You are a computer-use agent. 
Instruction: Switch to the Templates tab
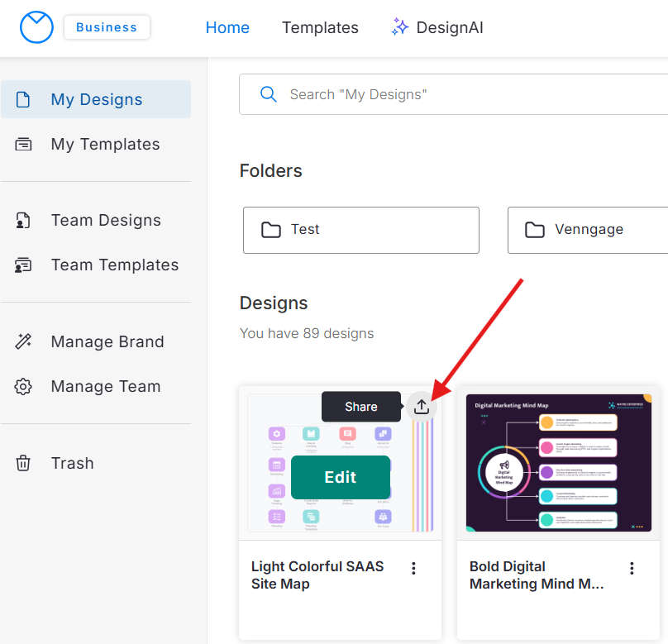(x=320, y=27)
